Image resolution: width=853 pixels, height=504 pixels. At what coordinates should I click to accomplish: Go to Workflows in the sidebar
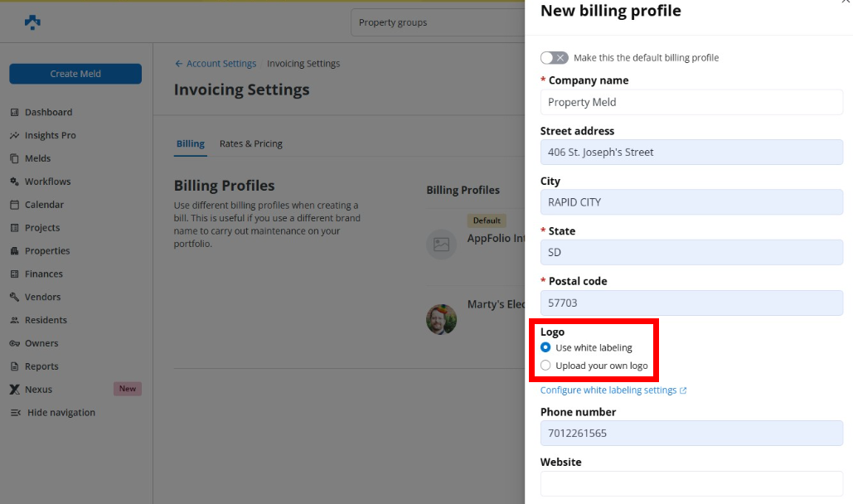[x=47, y=182]
